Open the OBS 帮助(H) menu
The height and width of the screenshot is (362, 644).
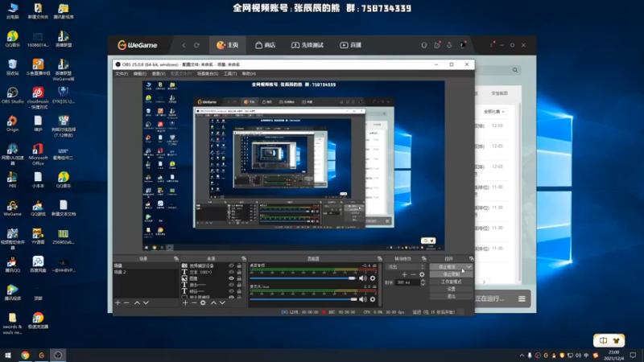click(x=249, y=74)
